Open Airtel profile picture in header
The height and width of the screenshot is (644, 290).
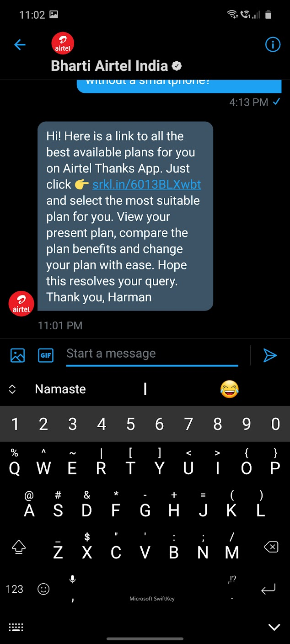tap(63, 43)
